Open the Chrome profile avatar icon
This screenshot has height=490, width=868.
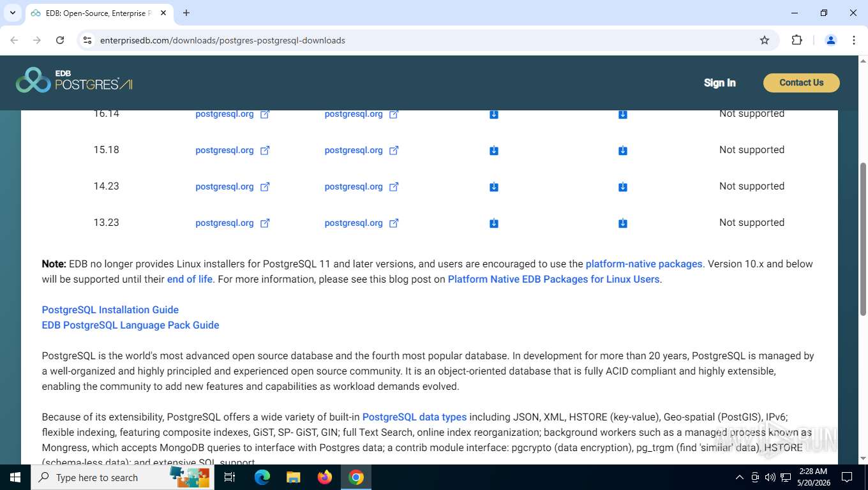coord(831,40)
